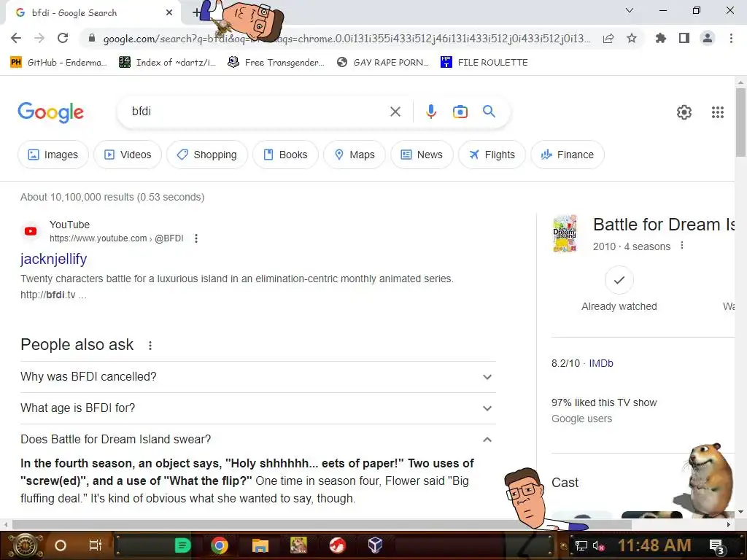
Task: Collapse 'Does Battle for Dream Island swear?'
Action: pyautogui.click(x=258, y=439)
